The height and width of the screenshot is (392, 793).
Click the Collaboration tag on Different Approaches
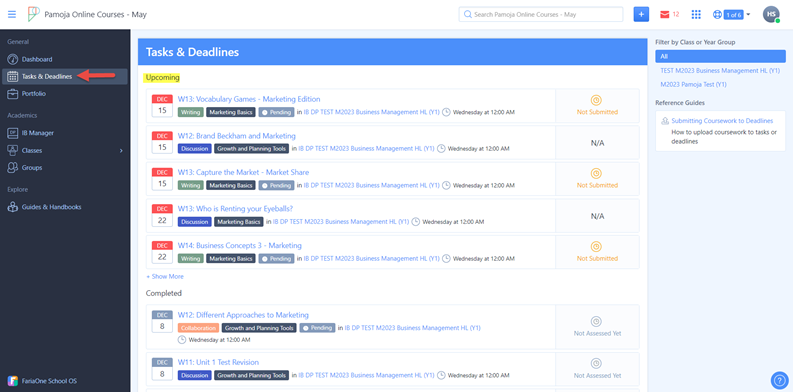198,328
